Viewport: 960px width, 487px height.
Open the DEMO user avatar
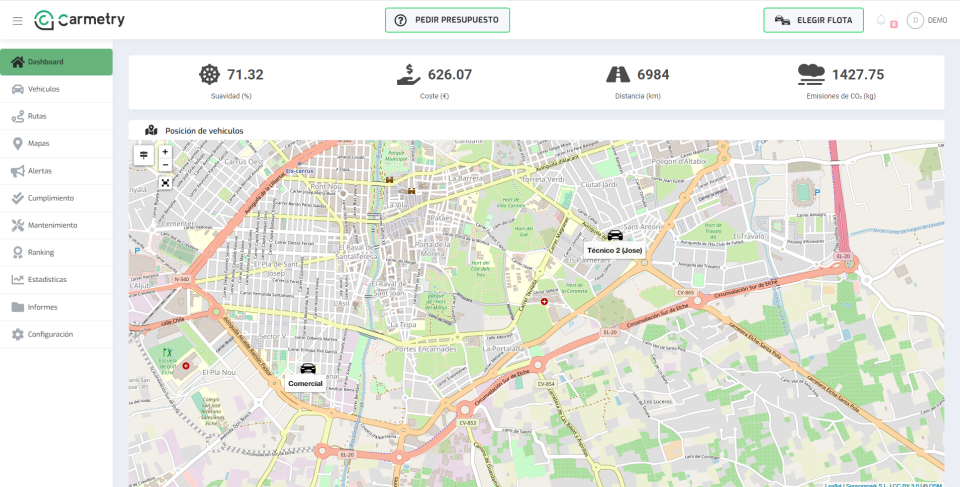pyautogui.click(x=915, y=20)
